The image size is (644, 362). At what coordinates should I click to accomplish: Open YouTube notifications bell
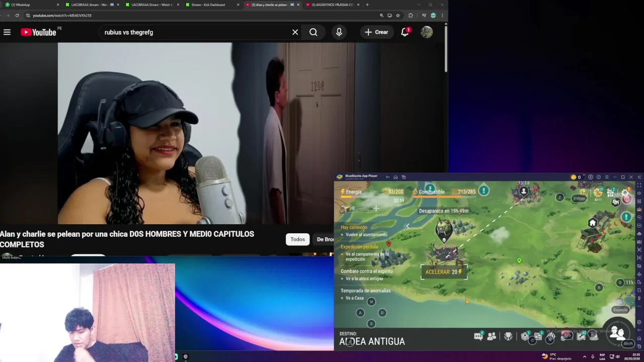tap(405, 32)
